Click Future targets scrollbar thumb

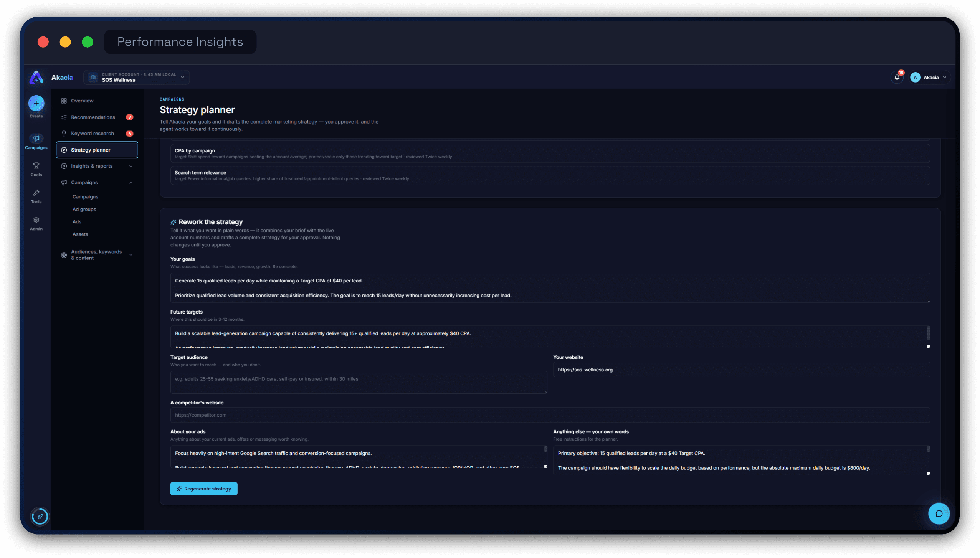coord(928,333)
